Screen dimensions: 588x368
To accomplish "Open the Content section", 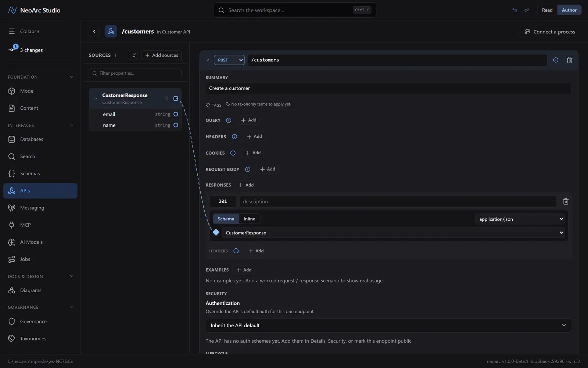I will [40, 108].
